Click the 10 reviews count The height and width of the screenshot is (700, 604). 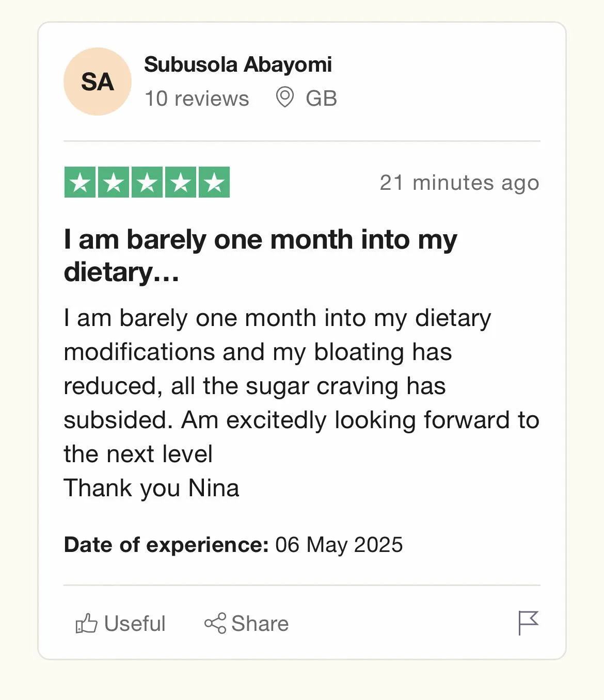pos(197,99)
